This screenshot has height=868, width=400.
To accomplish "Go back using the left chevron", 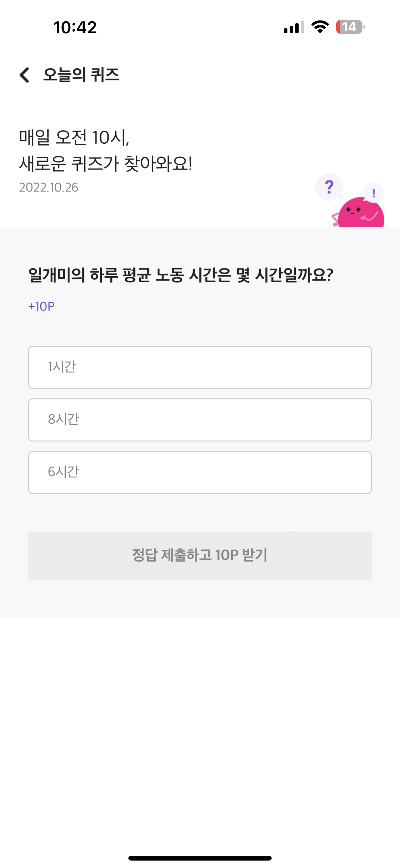I will 24,75.
